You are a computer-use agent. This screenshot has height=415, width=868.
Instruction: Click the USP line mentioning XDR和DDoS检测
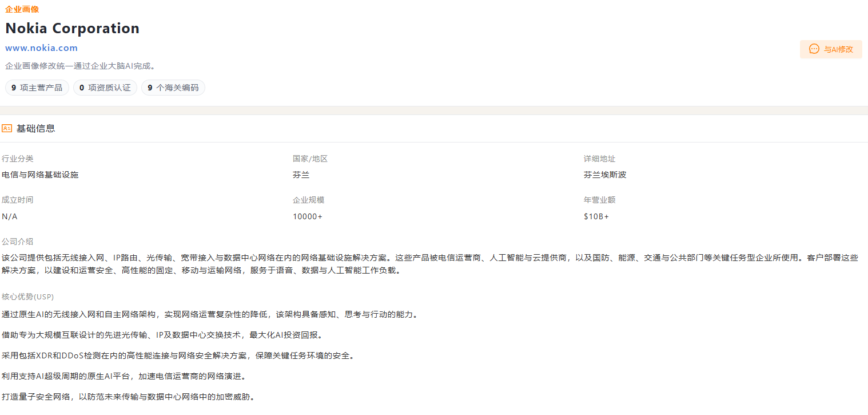[178, 355]
